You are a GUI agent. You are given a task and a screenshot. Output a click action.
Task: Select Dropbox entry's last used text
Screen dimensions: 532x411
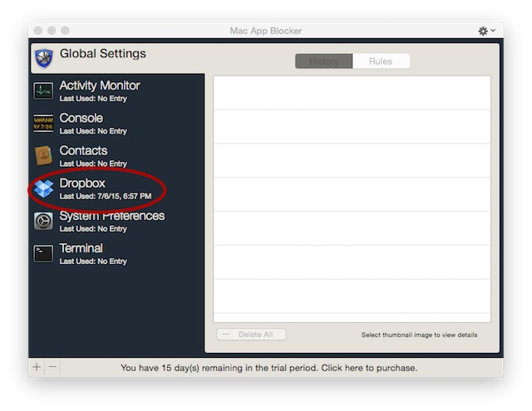(106, 197)
